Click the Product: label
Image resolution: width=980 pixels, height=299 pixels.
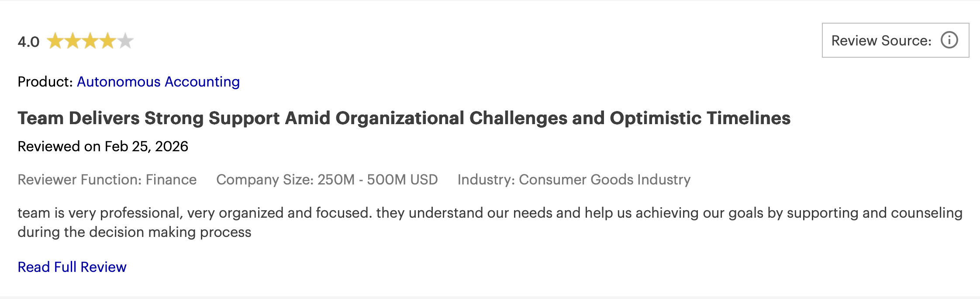(x=45, y=82)
